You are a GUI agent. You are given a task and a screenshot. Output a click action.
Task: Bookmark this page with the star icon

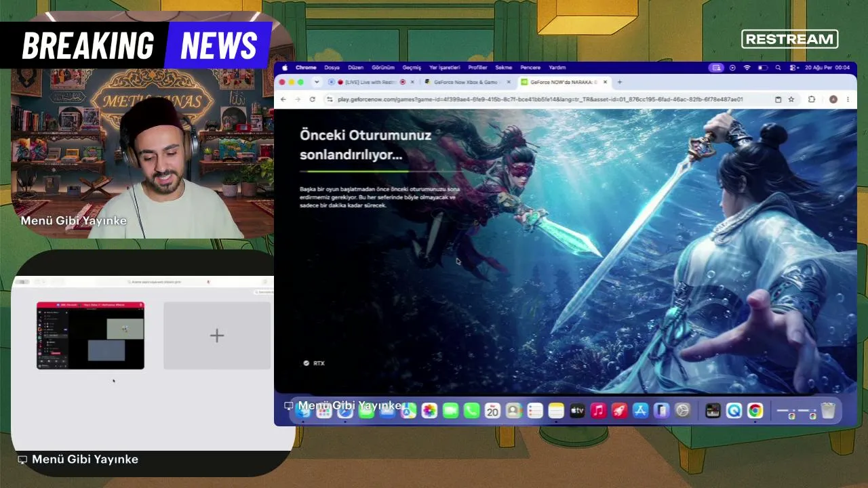[x=791, y=99]
